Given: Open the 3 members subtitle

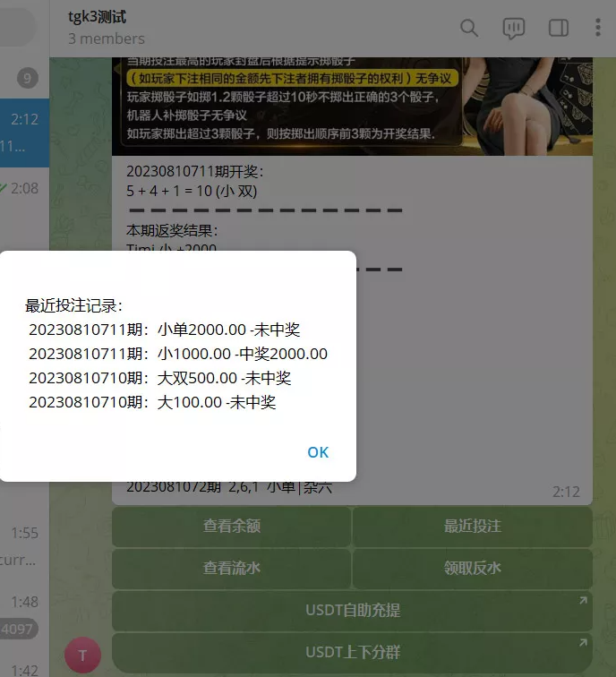Looking at the screenshot, I should [x=107, y=39].
